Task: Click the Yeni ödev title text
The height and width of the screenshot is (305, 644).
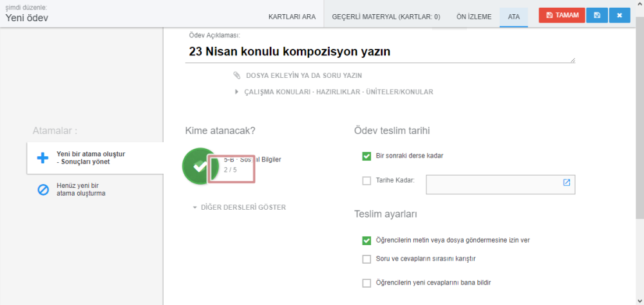Action: coord(26,17)
